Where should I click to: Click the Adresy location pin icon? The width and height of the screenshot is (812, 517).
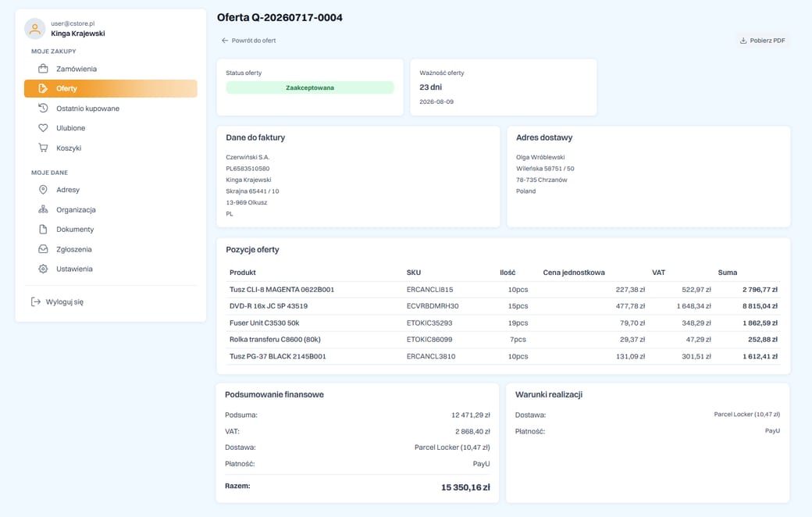[43, 190]
